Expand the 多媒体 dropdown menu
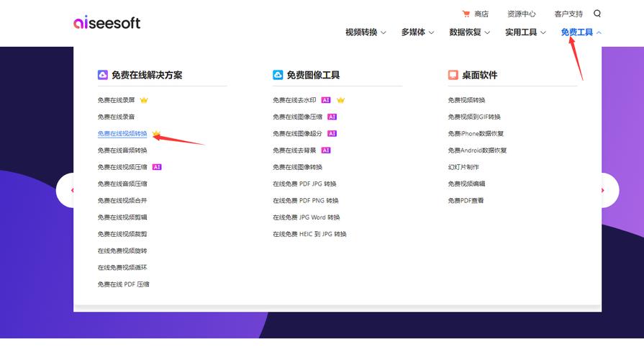Screen dimensions: 644x360 pos(417,32)
